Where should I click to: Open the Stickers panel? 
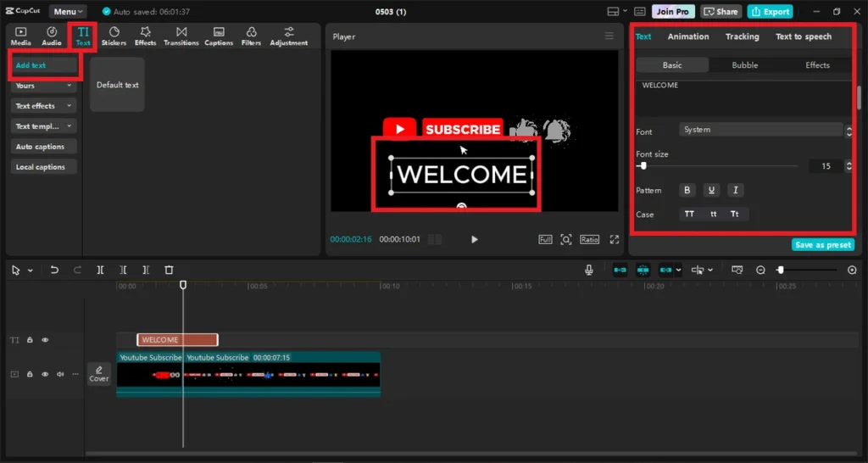[x=114, y=36]
